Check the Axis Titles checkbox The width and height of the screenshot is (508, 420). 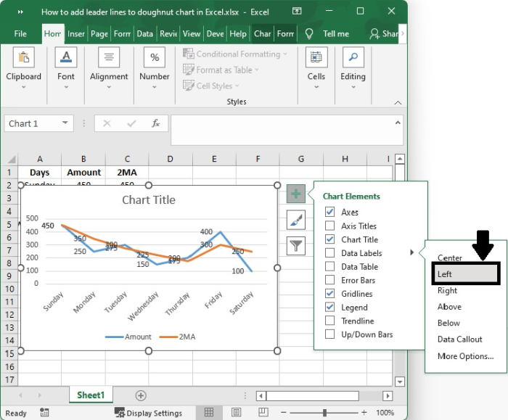coord(329,226)
